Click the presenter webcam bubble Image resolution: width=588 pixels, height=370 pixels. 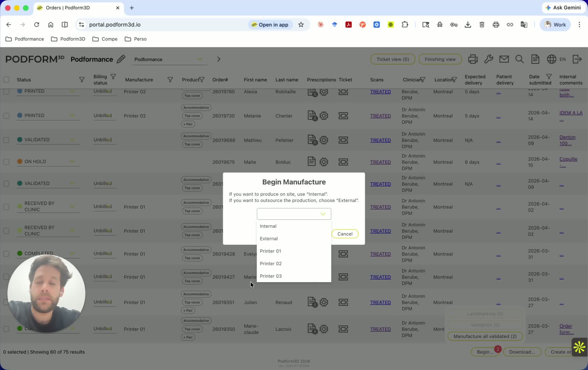(x=46, y=294)
